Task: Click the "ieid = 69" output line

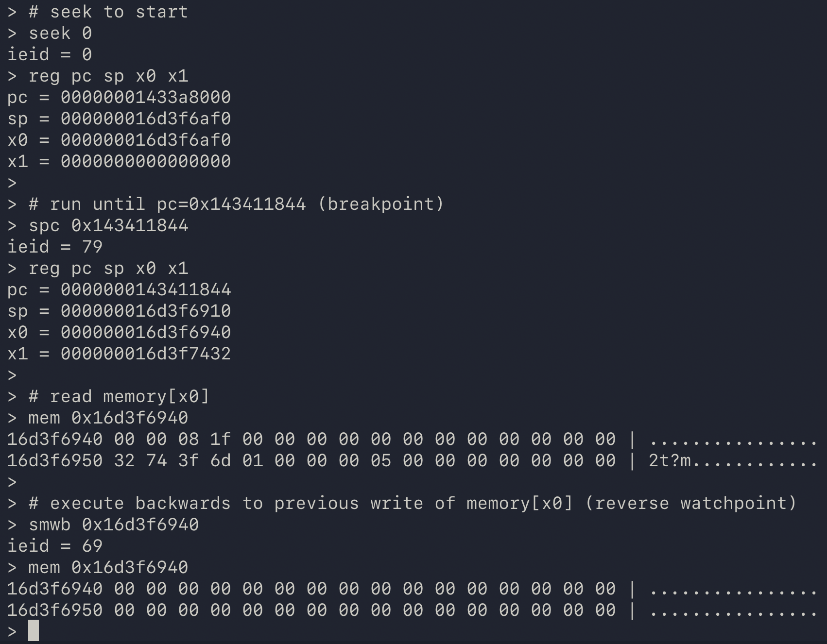Action: [x=54, y=546]
